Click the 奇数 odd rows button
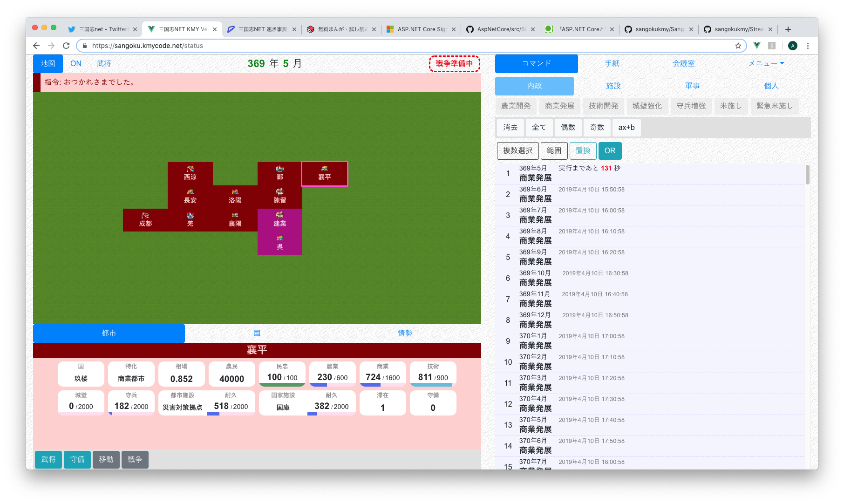The image size is (844, 504). coord(597,128)
